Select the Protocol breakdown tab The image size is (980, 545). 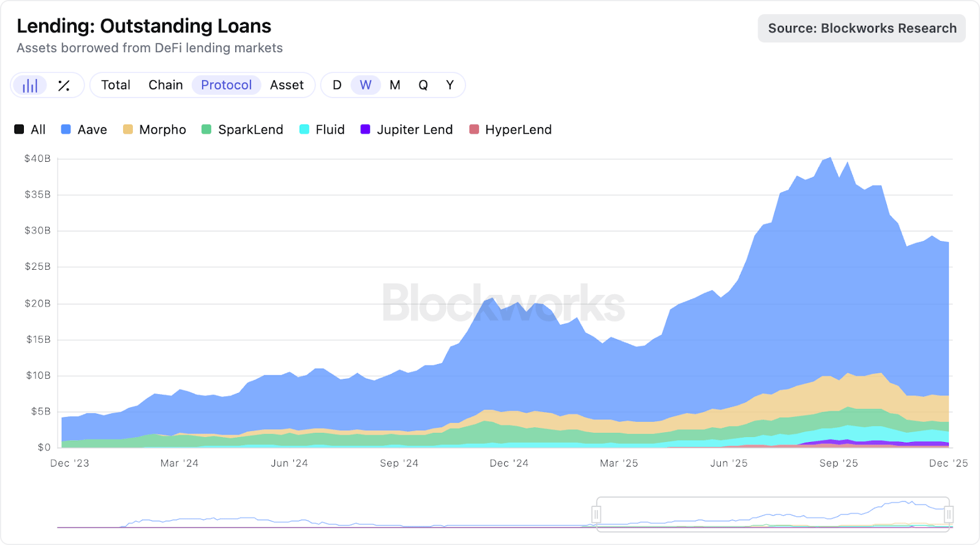[227, 85]
